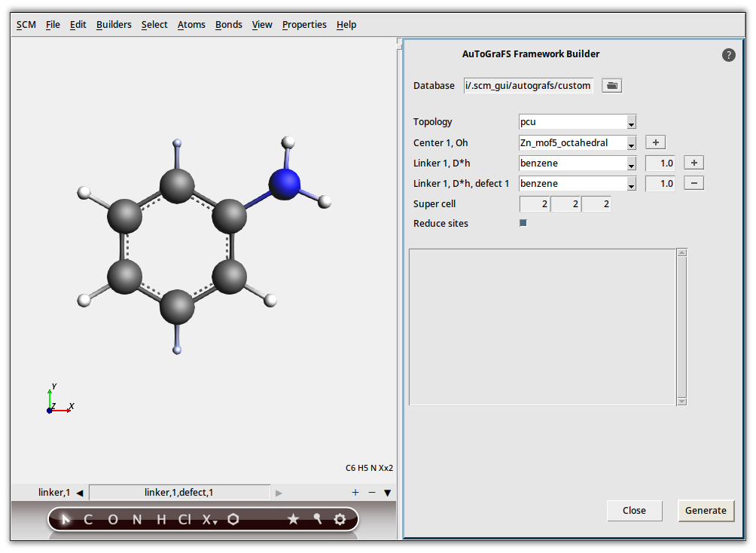
Task: Click the Close button
Action: [x=634, y=510]
